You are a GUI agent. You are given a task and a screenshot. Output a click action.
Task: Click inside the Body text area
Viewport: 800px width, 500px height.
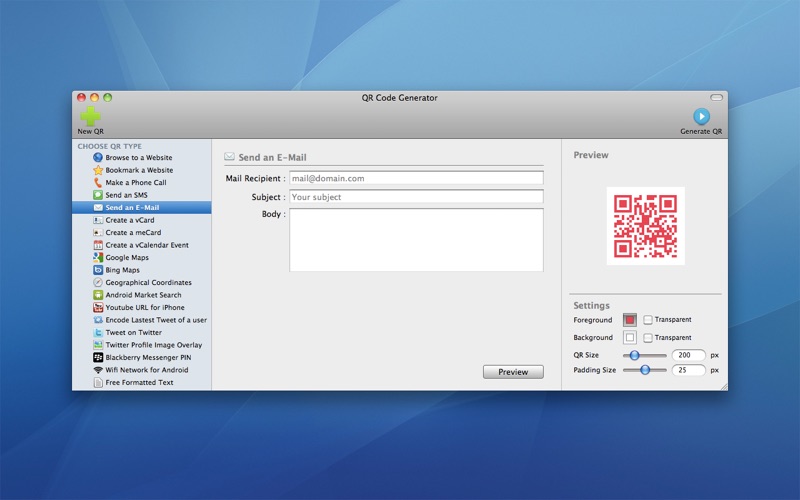click(416, 240)
